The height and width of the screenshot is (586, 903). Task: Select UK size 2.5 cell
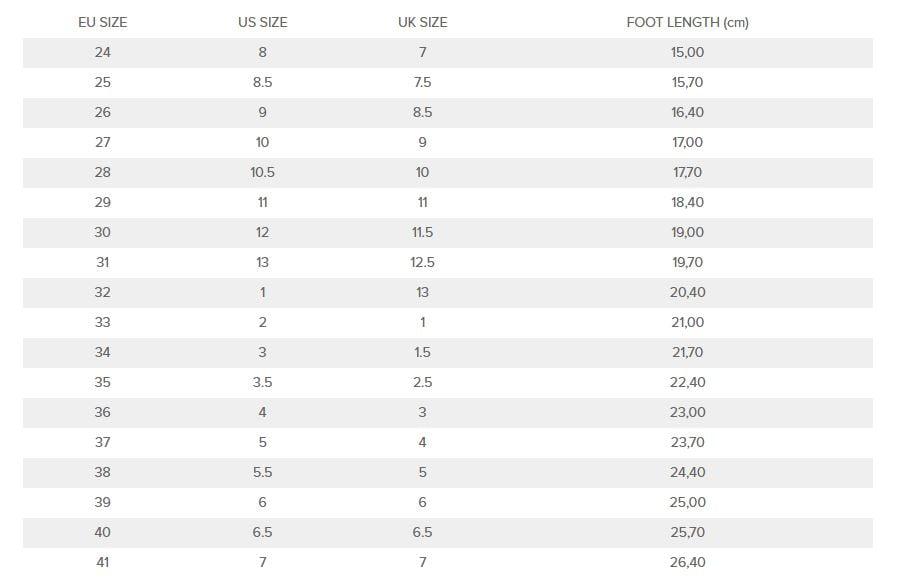(x=423, y=382)
